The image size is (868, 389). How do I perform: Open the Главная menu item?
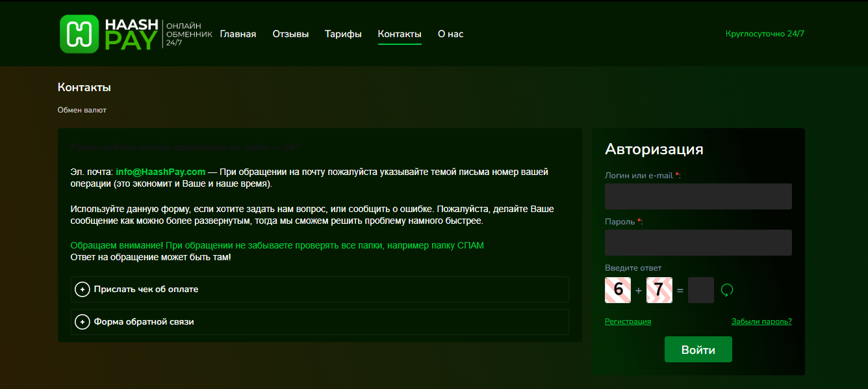click(x=238, y=34)
